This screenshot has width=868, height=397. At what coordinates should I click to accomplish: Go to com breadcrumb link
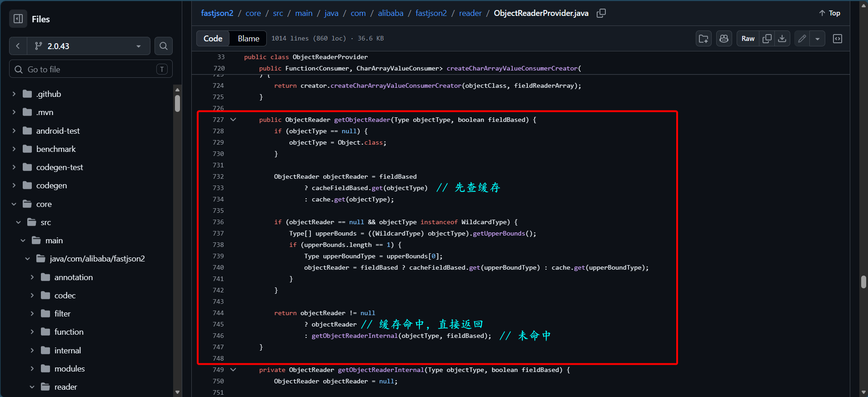pos(358,13)
